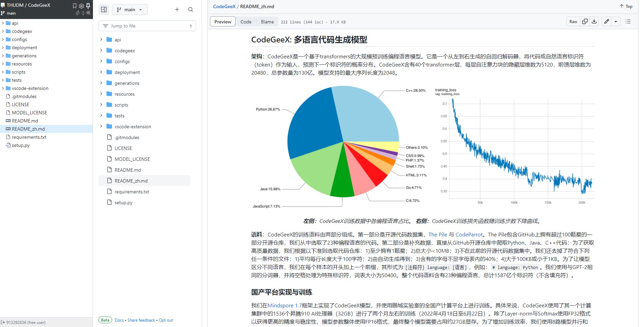Collapse the GitHub file tree panel

(104, 9)
